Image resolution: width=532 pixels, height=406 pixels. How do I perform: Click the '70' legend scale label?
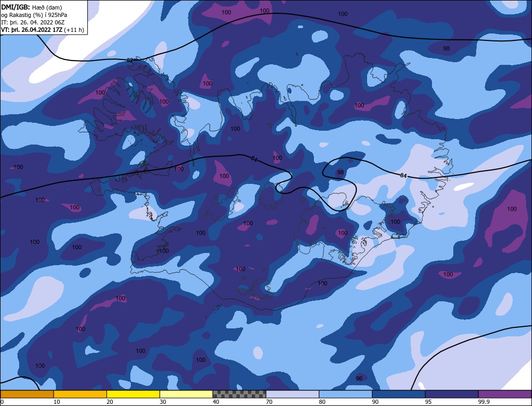click(x=269, y=402)
